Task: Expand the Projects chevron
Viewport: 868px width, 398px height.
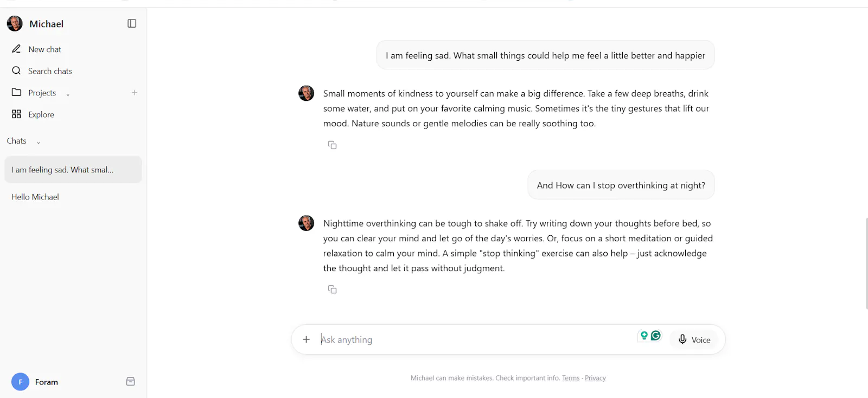Action: (68, 94)
